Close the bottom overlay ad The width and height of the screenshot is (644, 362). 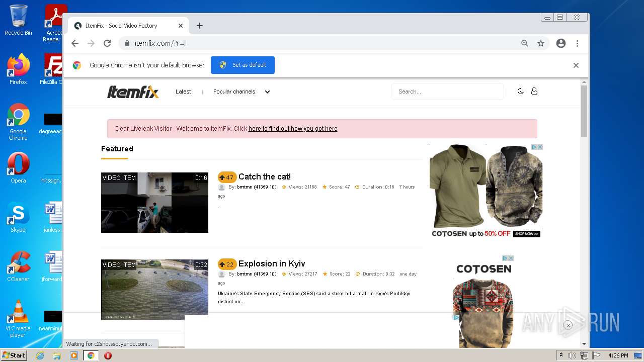click(x=568, y=325)
